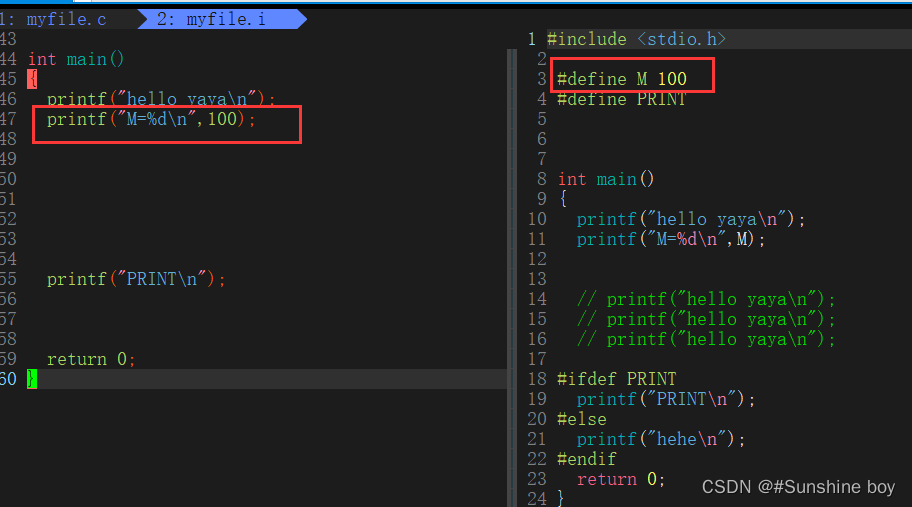
Task: Click the #define PRINT line
Action: point(621,99)
